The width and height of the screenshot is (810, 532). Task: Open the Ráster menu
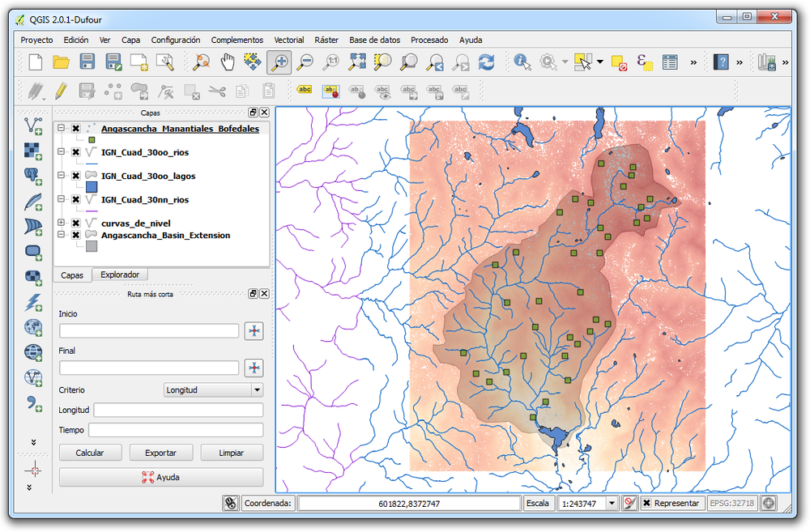click(326, 40)
